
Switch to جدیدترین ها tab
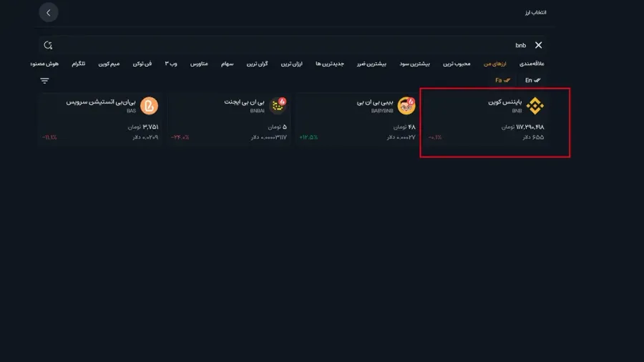click(330, 64)
